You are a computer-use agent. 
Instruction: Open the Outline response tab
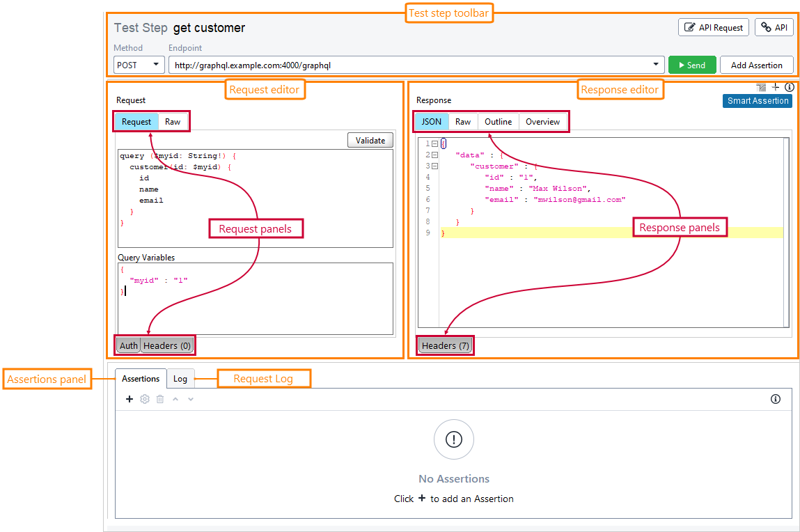point(498,121)
